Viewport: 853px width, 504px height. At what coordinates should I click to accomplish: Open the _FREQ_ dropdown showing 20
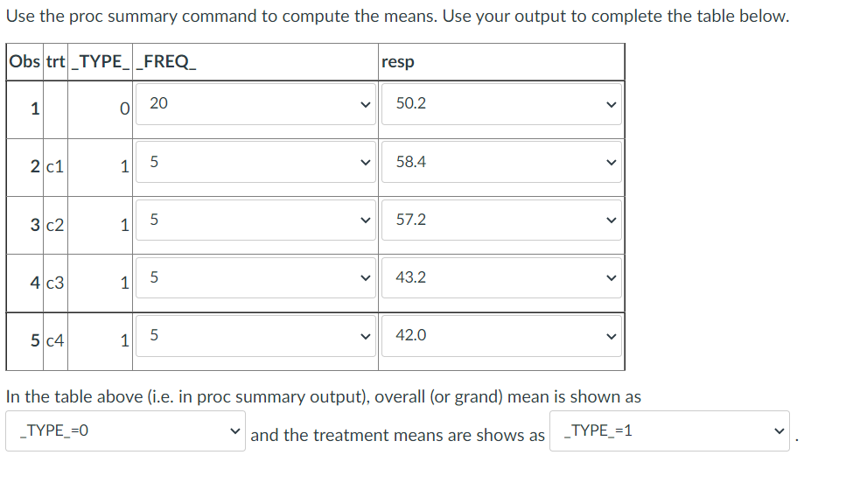pos(254,105)
